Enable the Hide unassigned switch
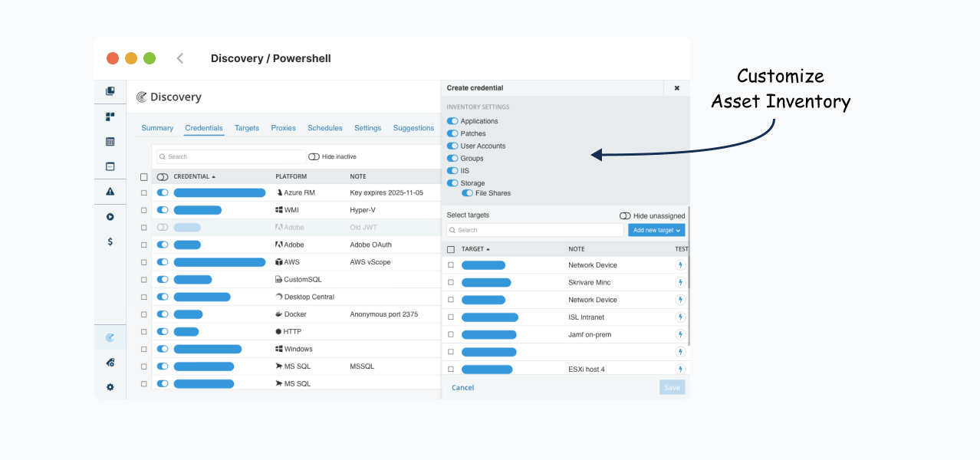 click(625, 216)
